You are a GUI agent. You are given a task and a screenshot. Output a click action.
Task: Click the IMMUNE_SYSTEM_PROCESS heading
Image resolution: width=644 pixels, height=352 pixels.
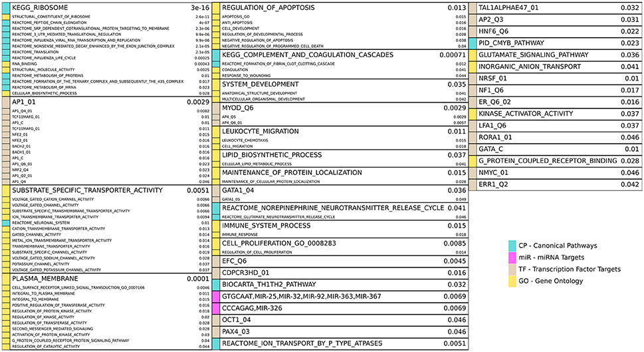pyautogui.click(x=266, y=226)
